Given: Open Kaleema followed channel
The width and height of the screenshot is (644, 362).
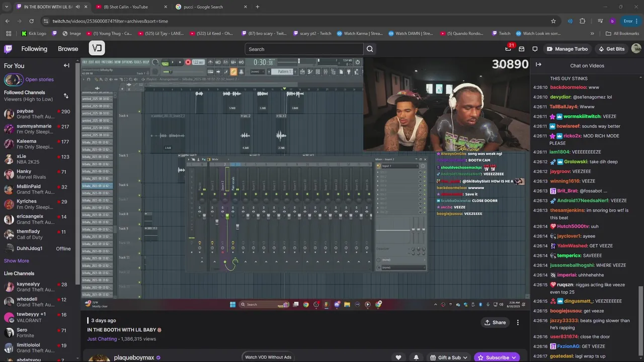Looking at the screenshot, I should [37, 144].
